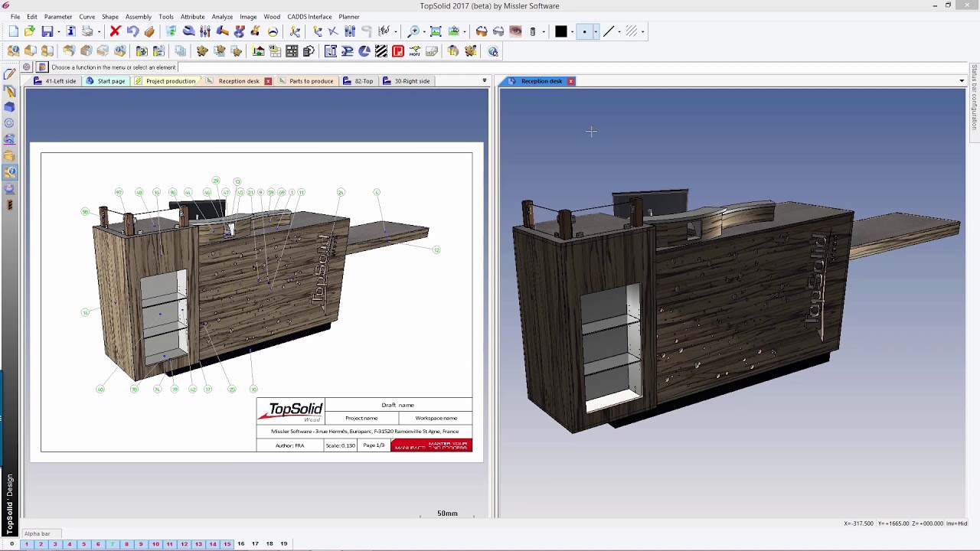The image size is (980, 551).
Task: Select the hatching pattern tool in top toolbar
Action: click(x=632, y=31)
